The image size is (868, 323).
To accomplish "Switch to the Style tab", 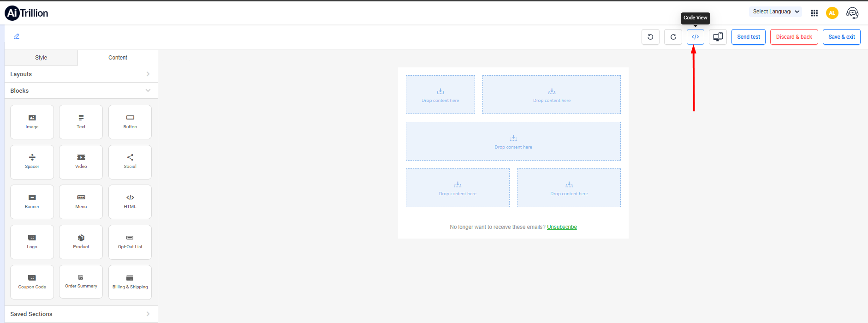I will pyautogui.click(x=41, y=58).
